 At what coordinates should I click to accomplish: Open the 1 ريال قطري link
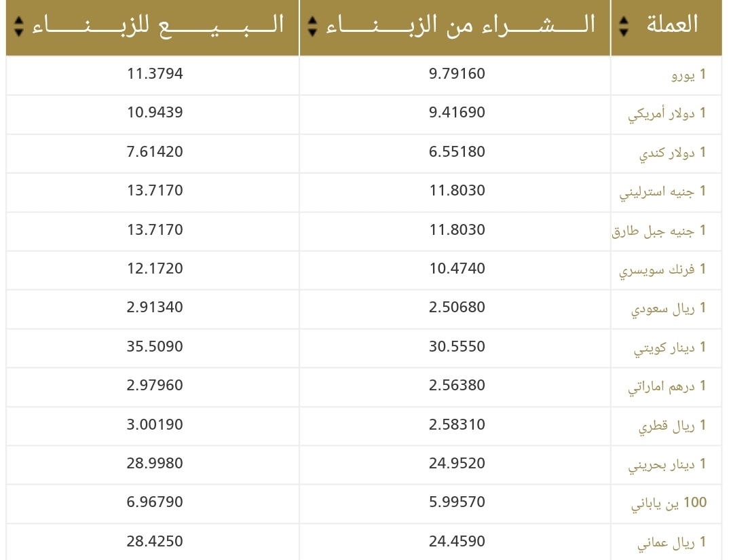pyautogui.click(x=672, y=426)
